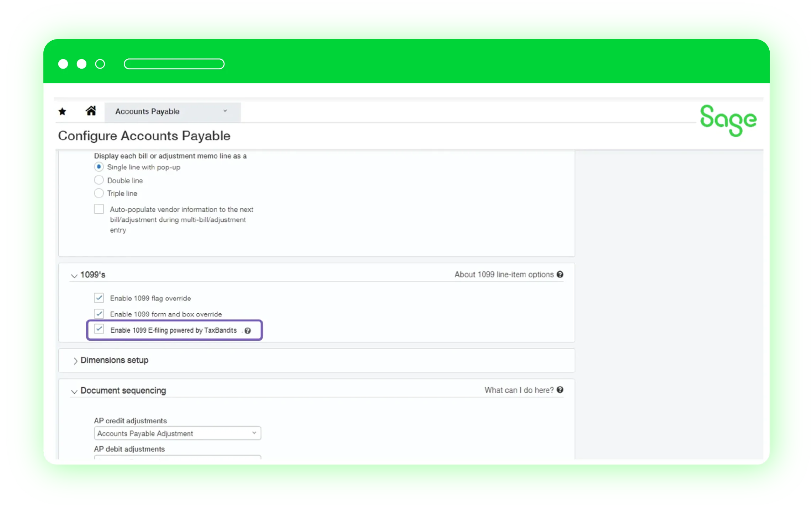The width and height of the screenshot is (812, 505).
Task: Click the star/favorites icon
Action: (x=62, y=112)
